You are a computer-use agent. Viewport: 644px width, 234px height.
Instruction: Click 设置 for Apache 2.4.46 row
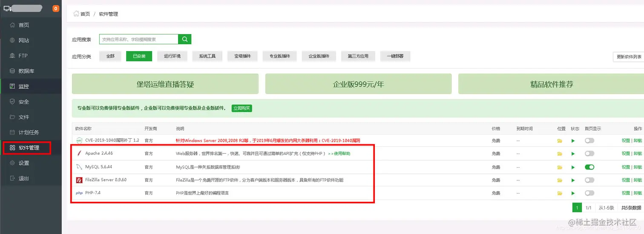[626, 154]
